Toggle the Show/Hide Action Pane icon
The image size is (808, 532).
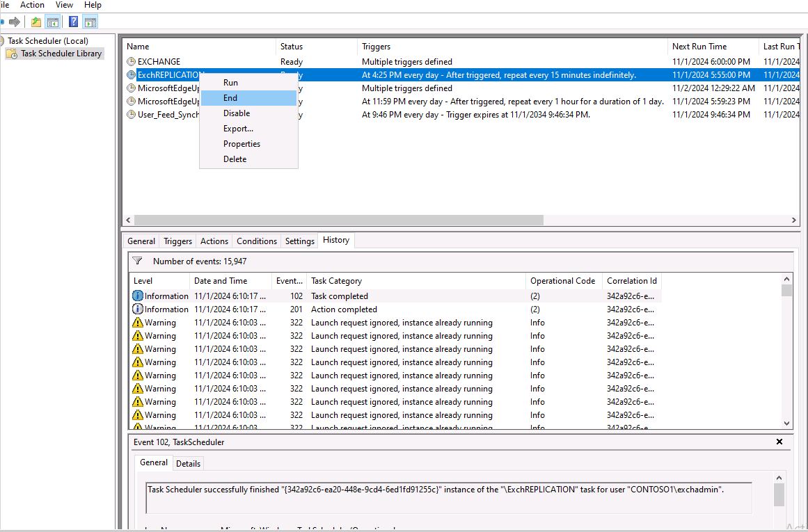pyautogui.click(x=90, y=22)
